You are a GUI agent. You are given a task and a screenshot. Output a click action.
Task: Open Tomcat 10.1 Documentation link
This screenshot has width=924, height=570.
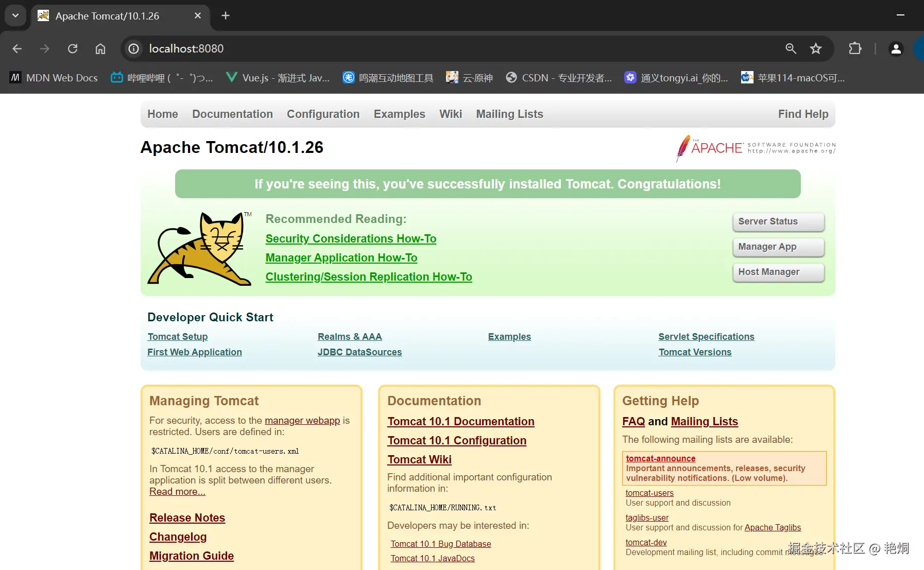pos(461,421)
